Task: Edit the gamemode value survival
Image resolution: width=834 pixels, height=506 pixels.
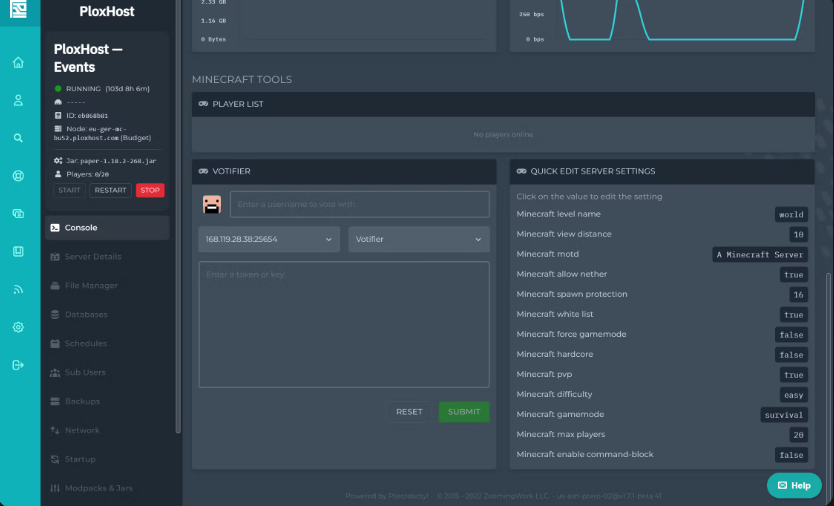Action: coord(784,415)
